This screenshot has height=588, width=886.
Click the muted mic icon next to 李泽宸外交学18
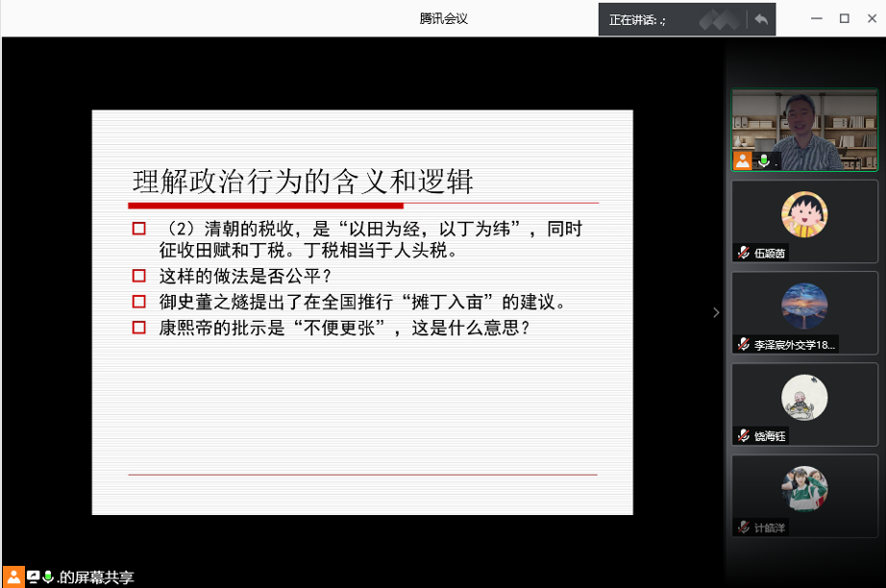coord(743,344)
